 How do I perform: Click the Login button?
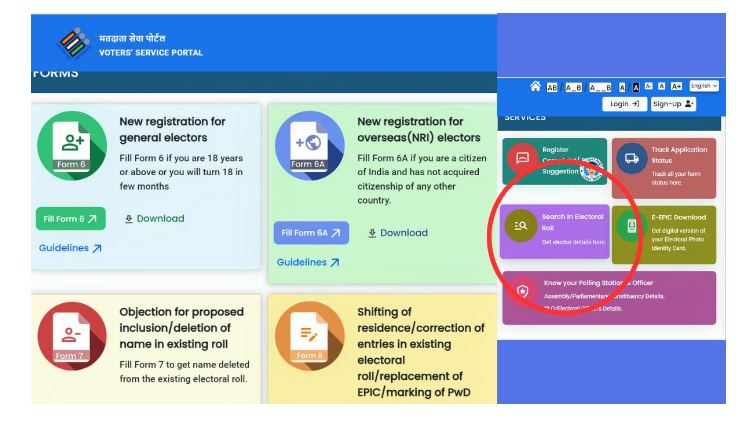click(624, 104)
